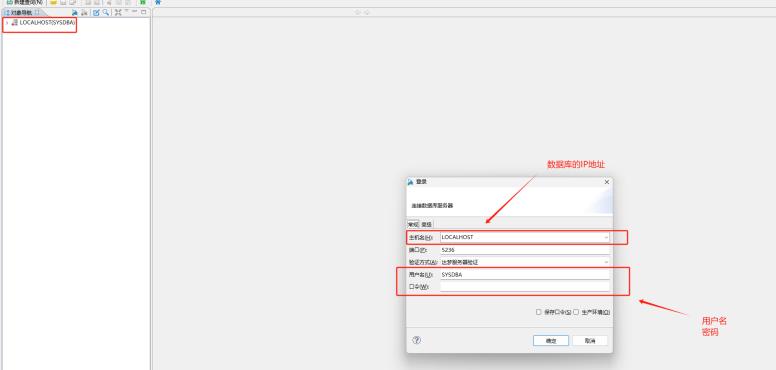Screen dimensions: 776x370
Task: Select the 对象导航 panel tab
Action: click(x=21, y=13)
